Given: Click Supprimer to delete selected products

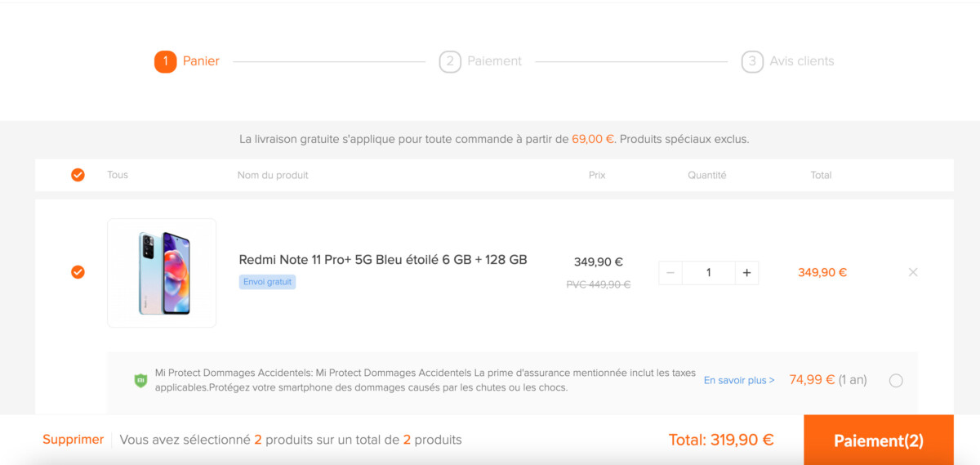Looking at the screenshot, I should pos(73,440).
